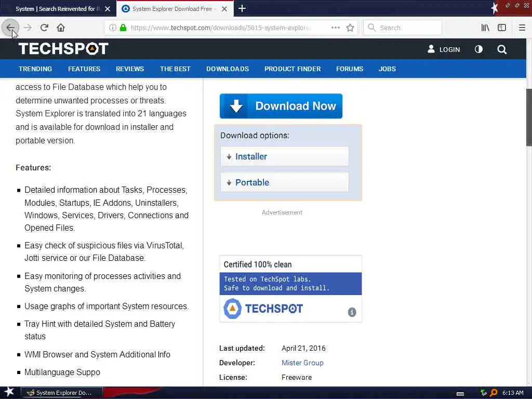Click the TechSpot certified badge logo

[x=263, y=309]
